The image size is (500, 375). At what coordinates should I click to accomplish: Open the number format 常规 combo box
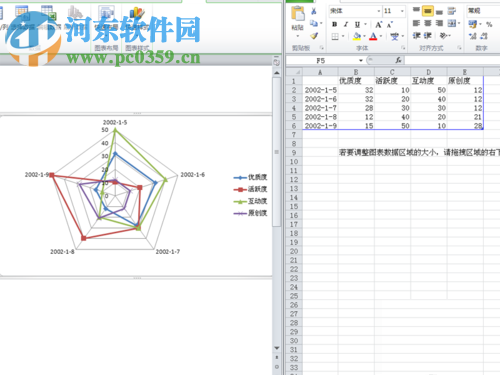[x=483, y=11]
